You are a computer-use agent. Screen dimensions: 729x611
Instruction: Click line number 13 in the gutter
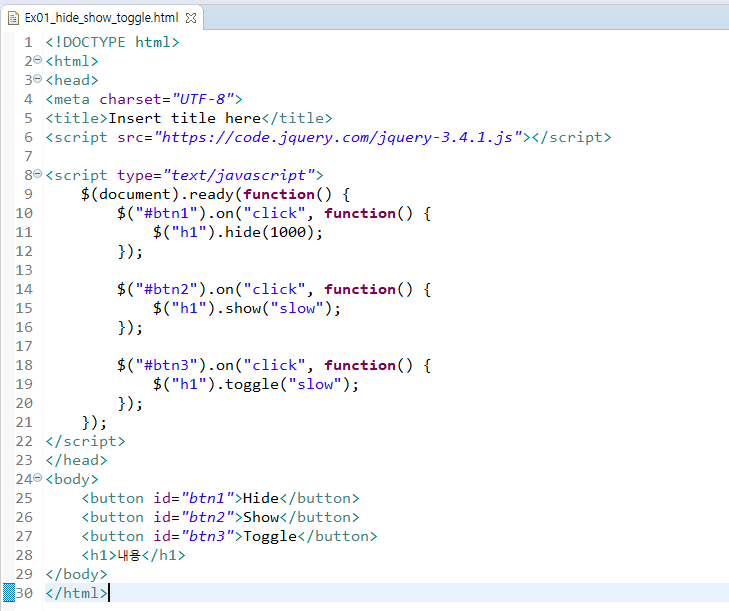[x=24, y=270]
